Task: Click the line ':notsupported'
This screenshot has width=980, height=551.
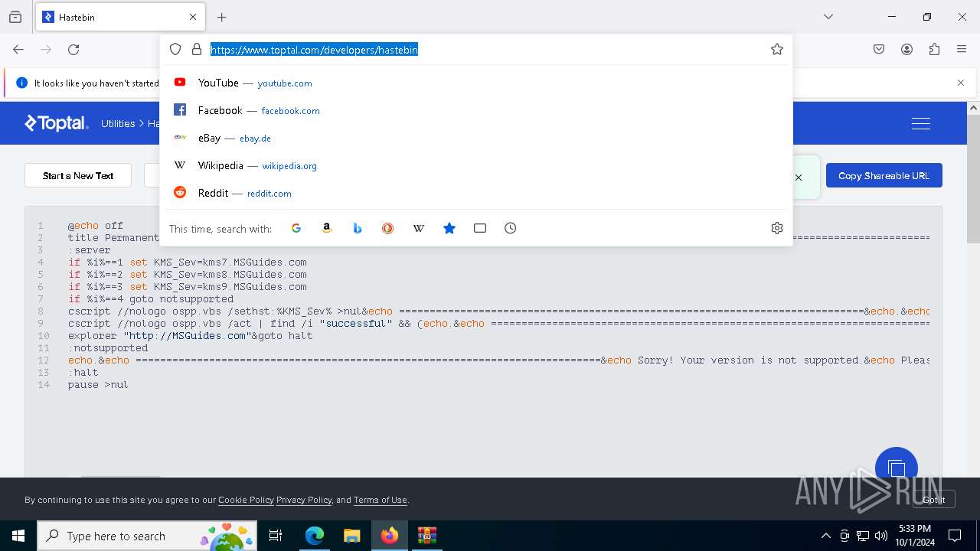Action: point(108,348)
